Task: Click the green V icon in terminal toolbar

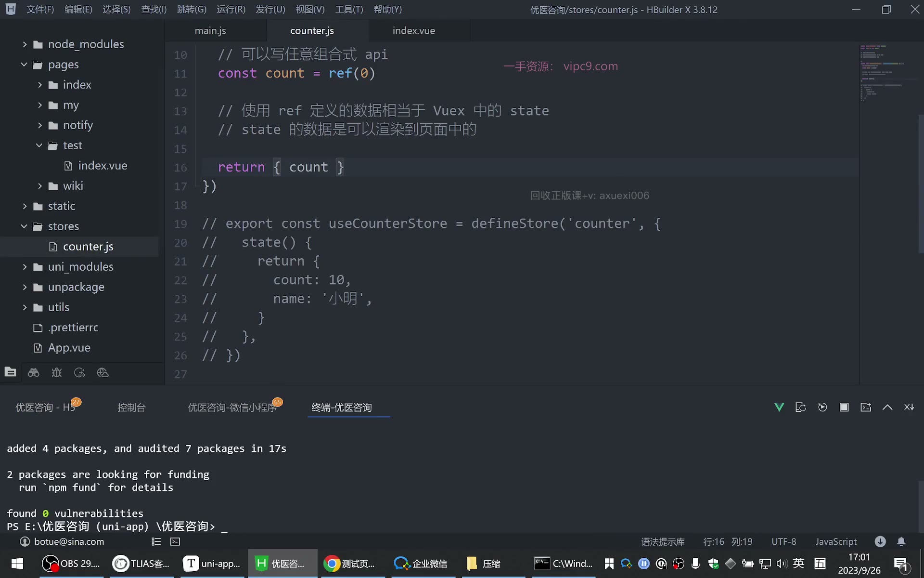Action: click(x=779, y=407)
